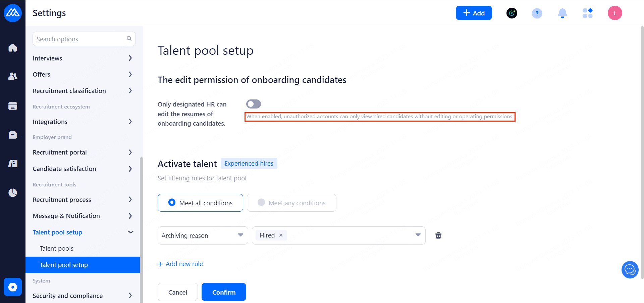This screenshot has height=303, width=644.
Task: Expand the Interviews settings section
Action: 83,58
